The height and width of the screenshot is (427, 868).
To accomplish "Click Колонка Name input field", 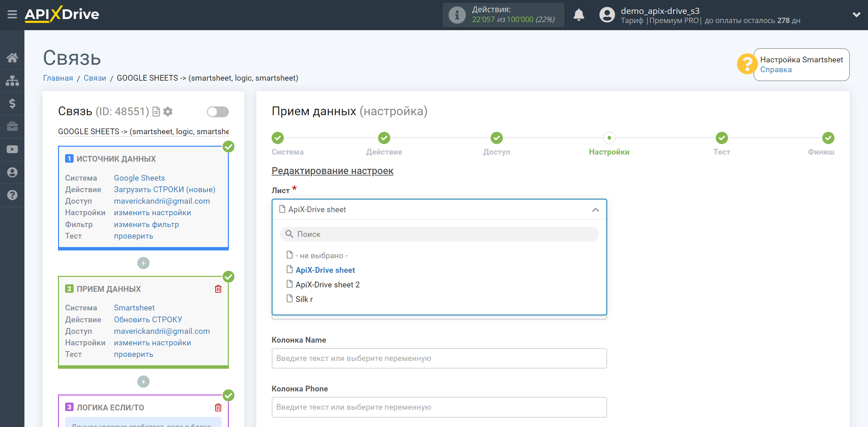I will (439, 358).
